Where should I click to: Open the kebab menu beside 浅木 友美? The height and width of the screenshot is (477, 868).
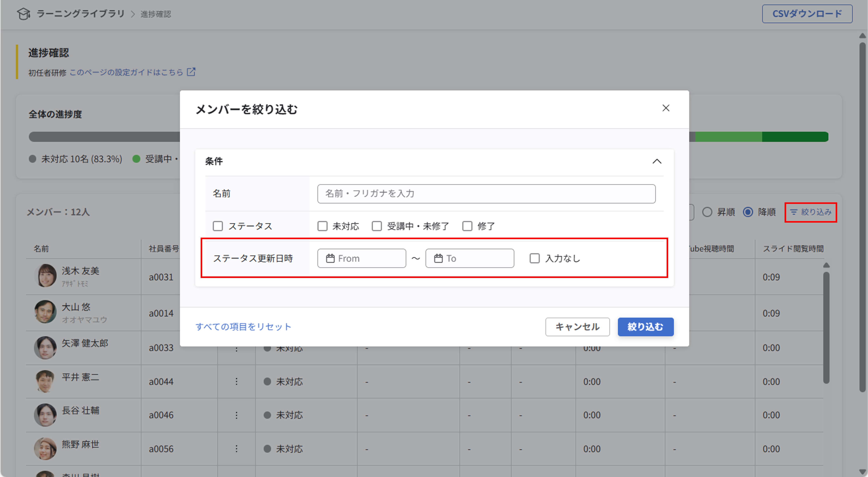pyautogui.click(x=237, y=277)
